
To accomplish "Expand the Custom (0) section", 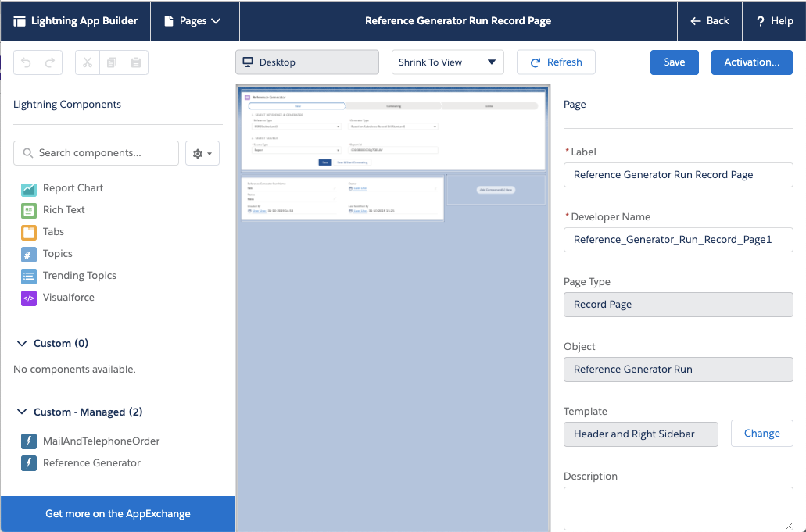I will 22,343.
